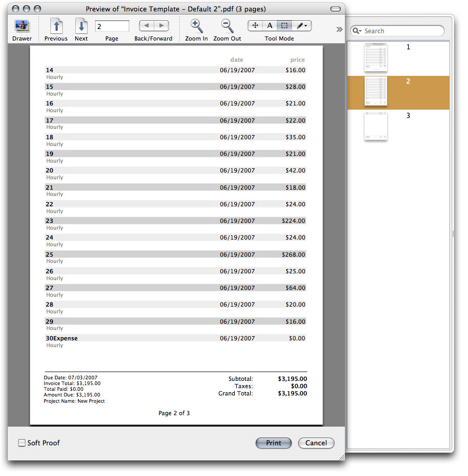
Task: Select the rectangular Select tool mode
Action: pyautogui.click(x=284, y=26)
